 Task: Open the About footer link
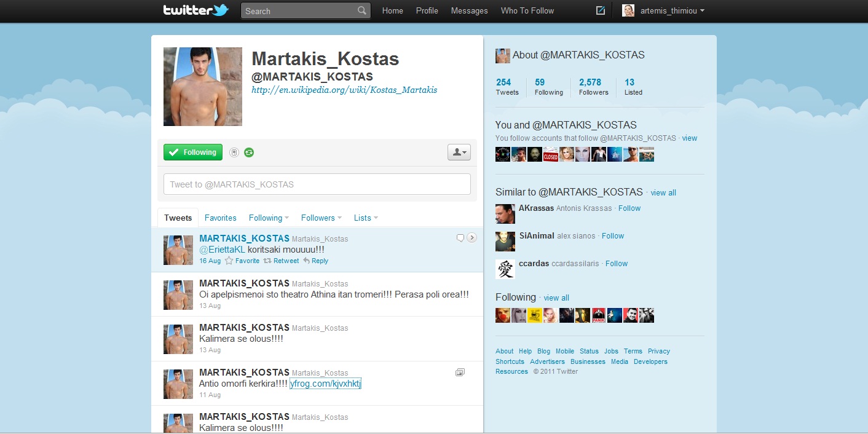(x=505, y=352)
